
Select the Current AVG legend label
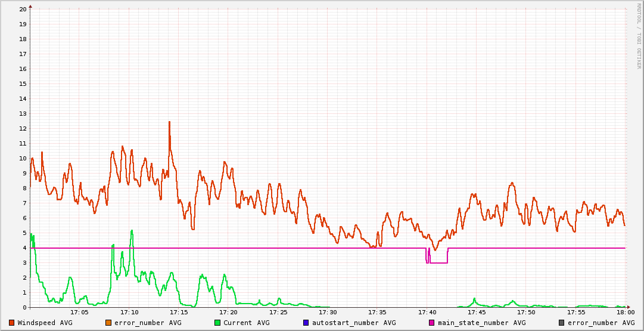coord(246,323)
